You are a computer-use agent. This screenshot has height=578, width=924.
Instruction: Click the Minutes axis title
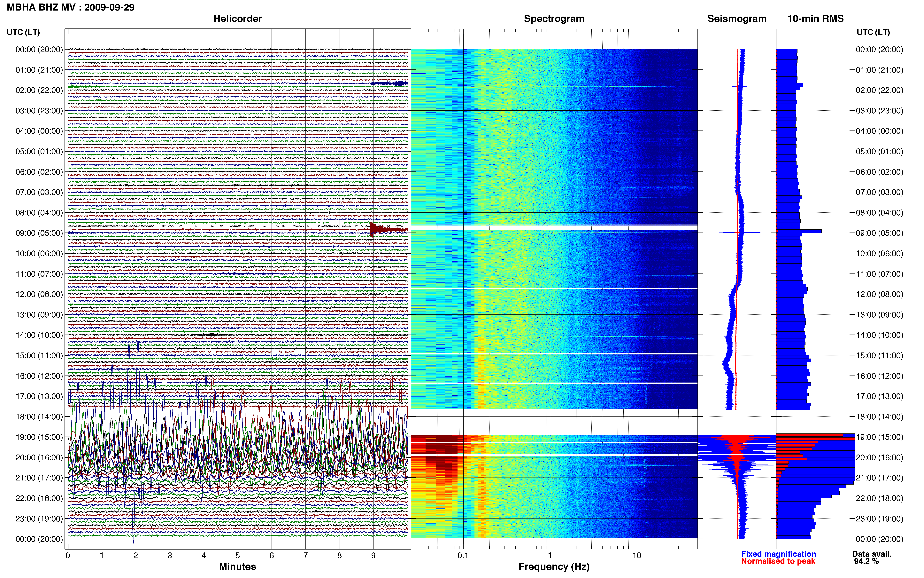pyautogui.click(x=238, y=566)
